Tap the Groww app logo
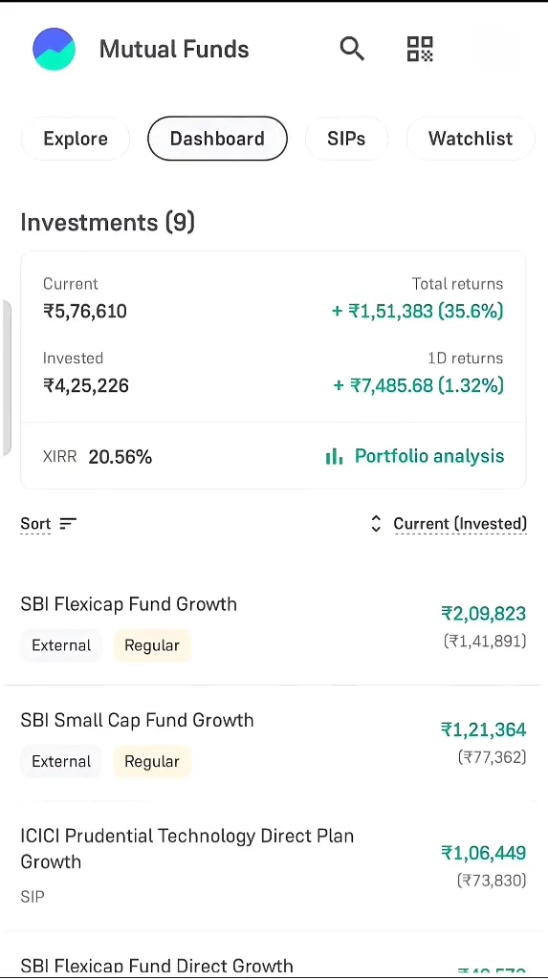Image resolution: width=548 pixels, height=980 pixels. click(x=55, y=50)
